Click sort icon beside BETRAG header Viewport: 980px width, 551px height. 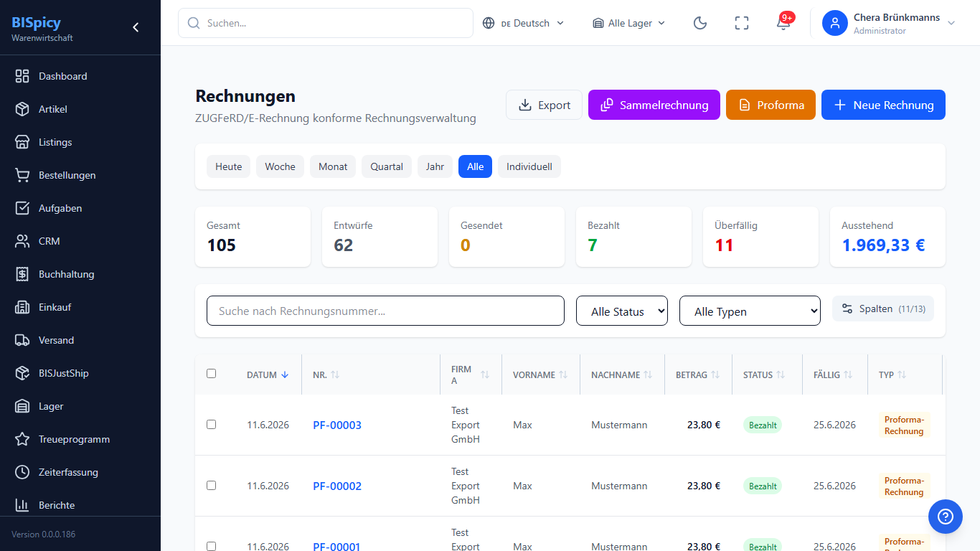point(715,375)
